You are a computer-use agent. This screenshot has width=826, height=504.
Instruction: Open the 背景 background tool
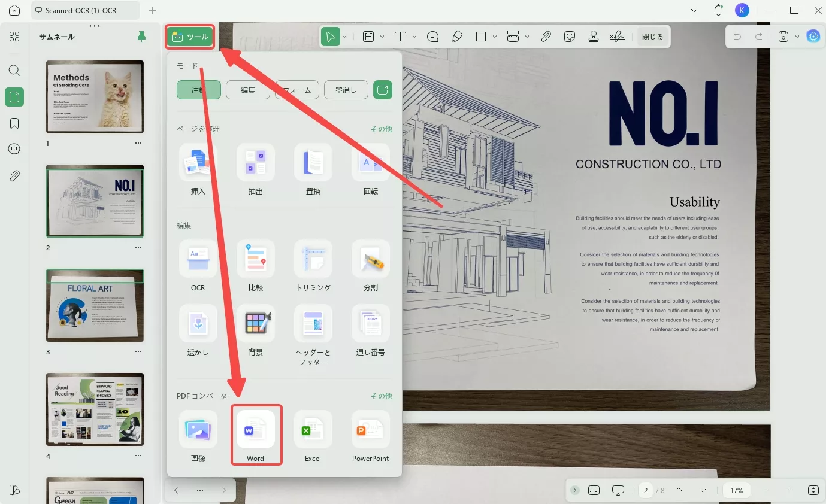[x=256, y=331]
